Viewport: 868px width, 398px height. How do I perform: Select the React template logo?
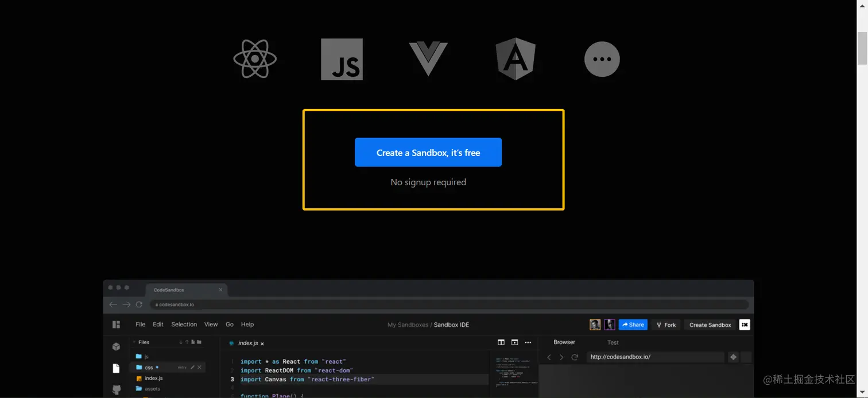coord(255,58)
